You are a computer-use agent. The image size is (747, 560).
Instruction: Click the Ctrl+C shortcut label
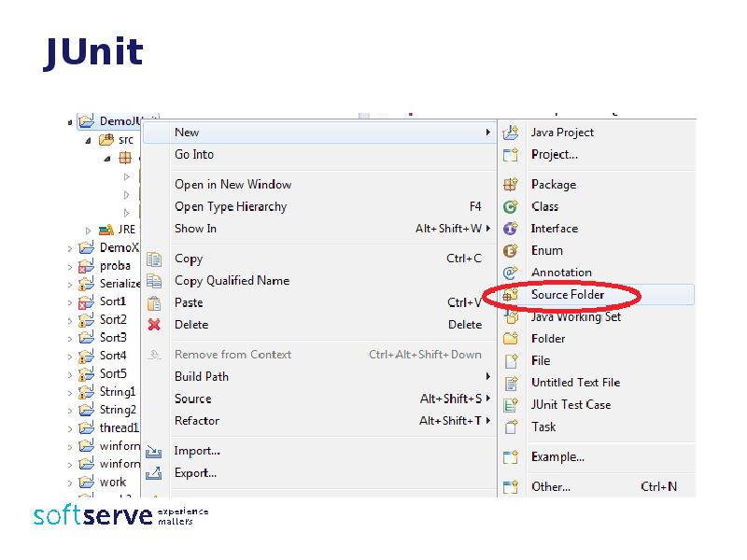pos(464,259)
